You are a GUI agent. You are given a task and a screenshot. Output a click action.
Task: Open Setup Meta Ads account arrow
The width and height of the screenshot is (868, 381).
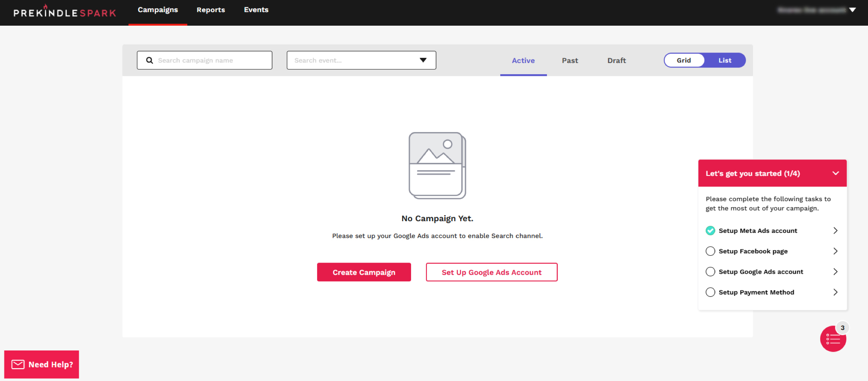pos(835,230)
